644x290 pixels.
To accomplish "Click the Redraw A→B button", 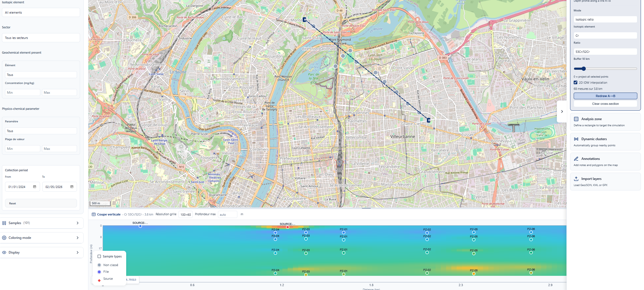I will pos(605,96).
